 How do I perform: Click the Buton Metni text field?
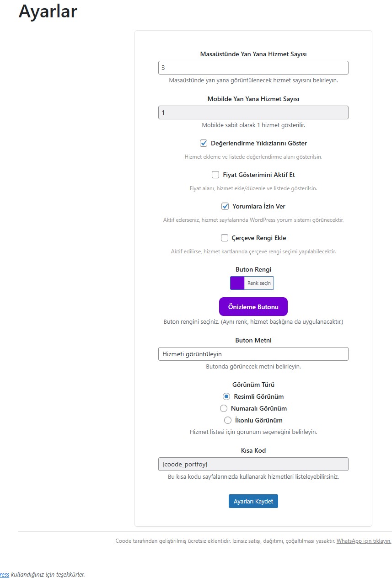[253, 354]
